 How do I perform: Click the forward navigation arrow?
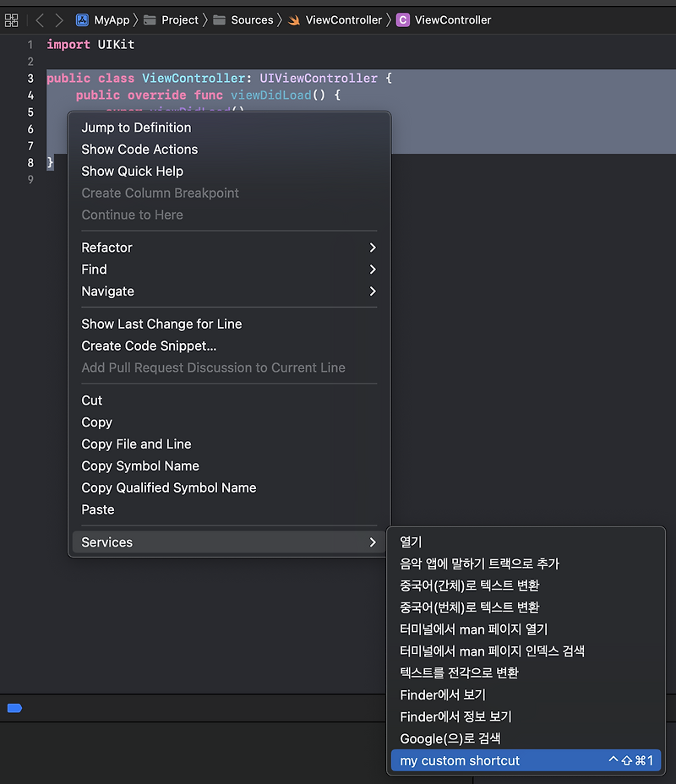click(x=58, y=19)
